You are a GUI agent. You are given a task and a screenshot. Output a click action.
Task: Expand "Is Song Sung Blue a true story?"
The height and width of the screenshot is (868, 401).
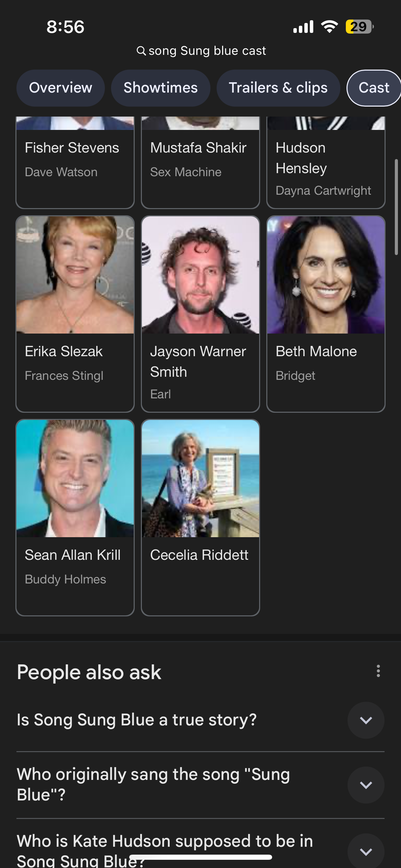click(x=366, y=720)
